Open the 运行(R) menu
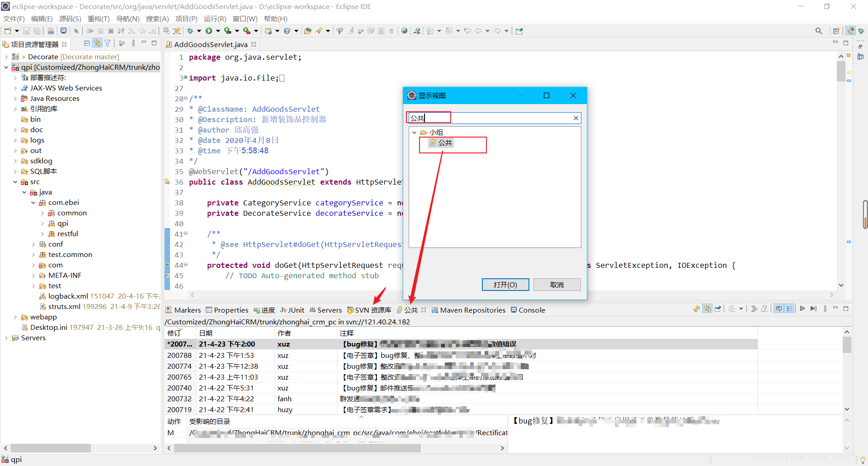 coord(215,19)
